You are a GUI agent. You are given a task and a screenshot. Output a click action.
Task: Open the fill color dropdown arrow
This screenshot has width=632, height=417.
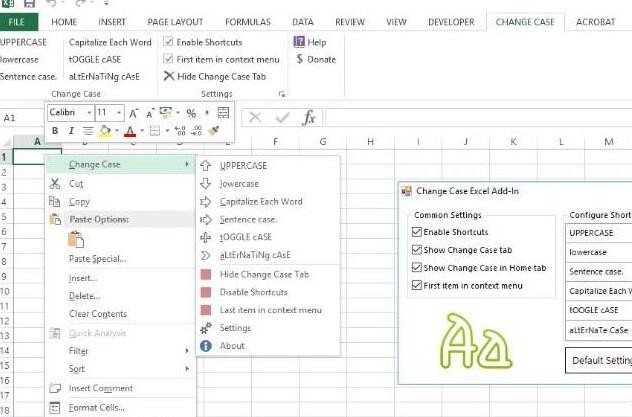117,131
